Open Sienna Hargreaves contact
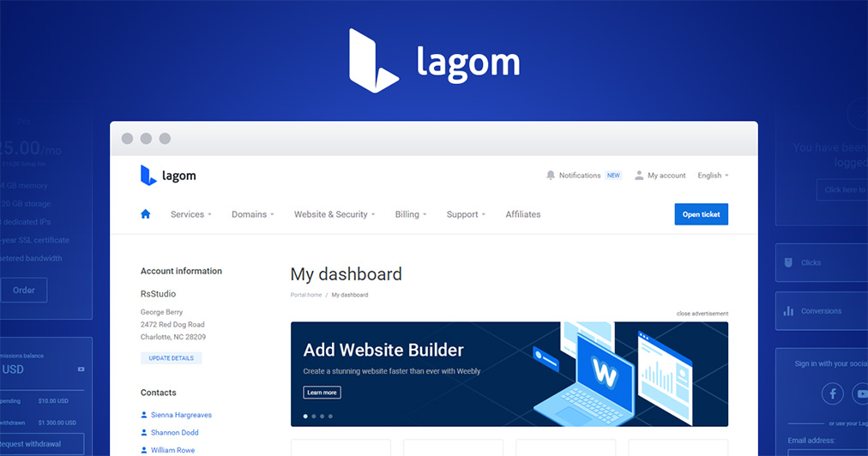868x456 pixels. pyautogui.click(x=181, y=415)
